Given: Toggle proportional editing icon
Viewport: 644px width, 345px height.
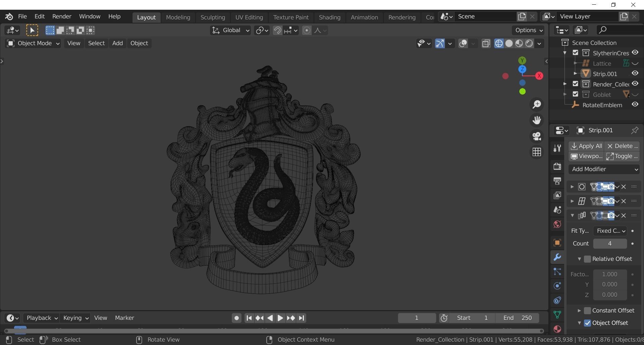Looking at the screenshot, I should [307, 30].
